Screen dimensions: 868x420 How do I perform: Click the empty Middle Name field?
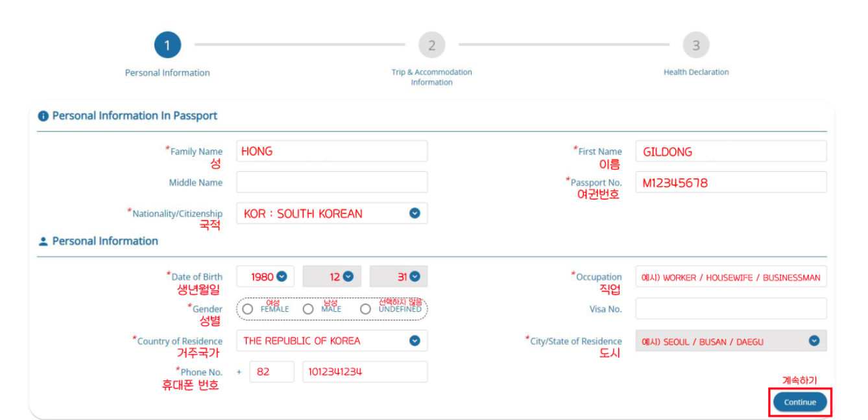pos(332,182)
